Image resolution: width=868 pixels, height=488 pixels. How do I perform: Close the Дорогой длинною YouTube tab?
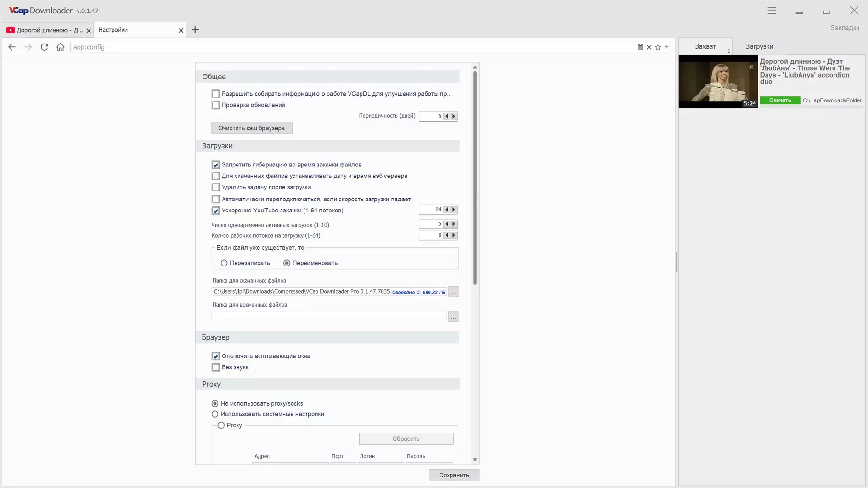(89, 30)
